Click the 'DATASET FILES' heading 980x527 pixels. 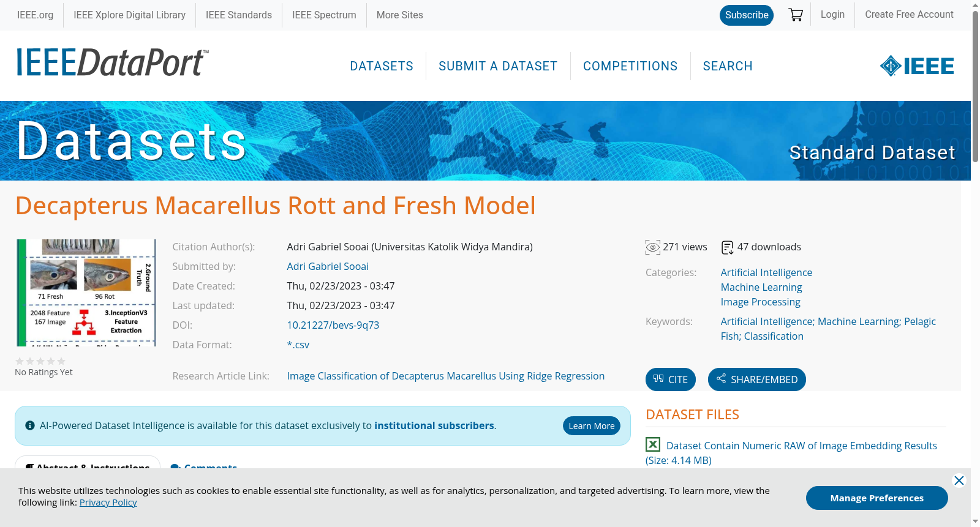pyautogui.click(x=692, y=414)
